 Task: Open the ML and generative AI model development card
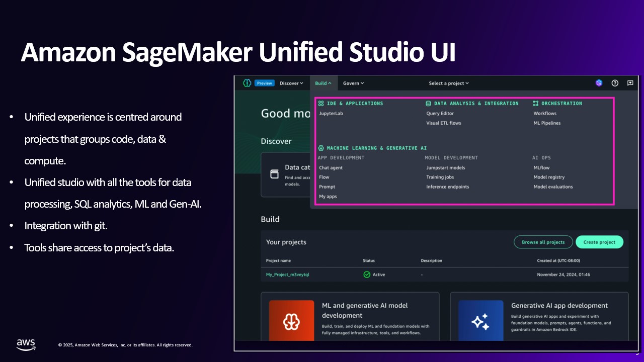[350, 318]
